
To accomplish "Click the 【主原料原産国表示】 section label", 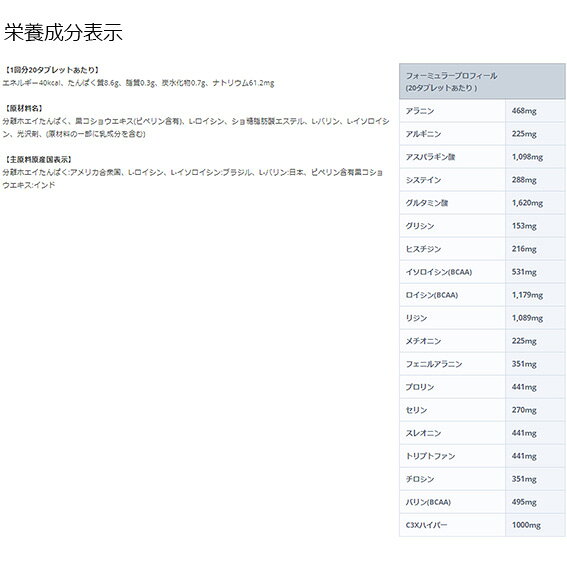I will 38,159.
